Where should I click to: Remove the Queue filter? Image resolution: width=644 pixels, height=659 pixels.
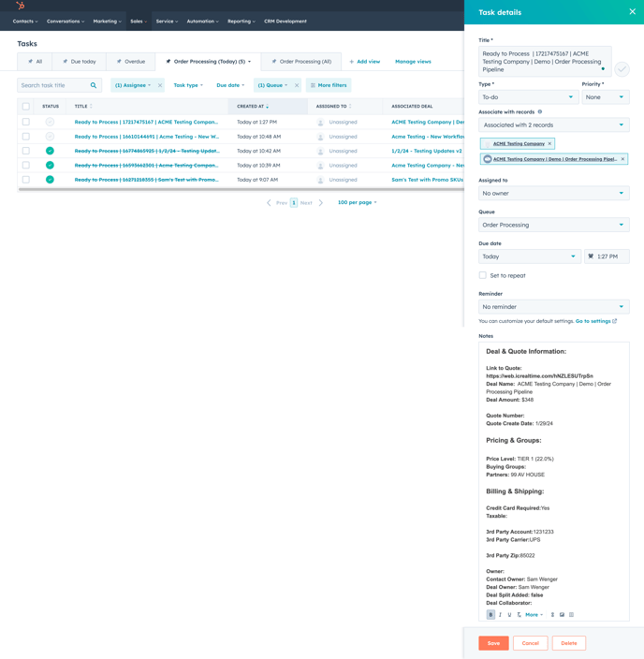coord(297,85)
